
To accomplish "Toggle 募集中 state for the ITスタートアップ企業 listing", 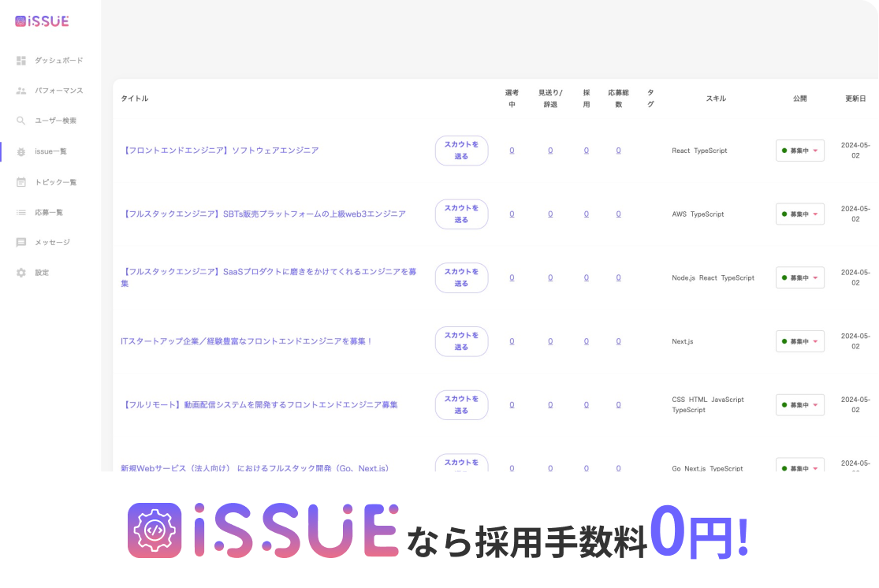I will 799,341.
